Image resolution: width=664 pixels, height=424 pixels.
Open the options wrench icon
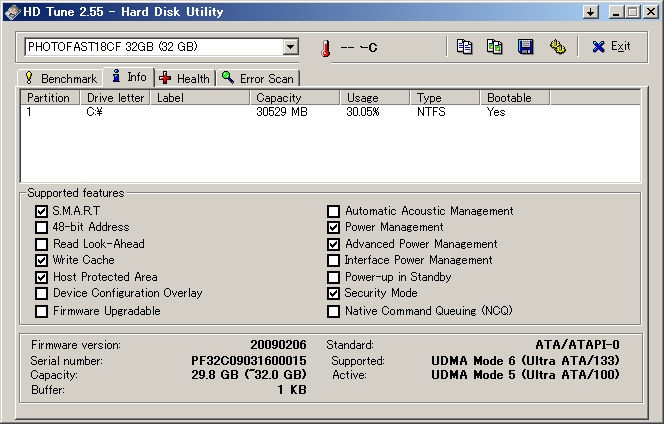coord(557,47)
